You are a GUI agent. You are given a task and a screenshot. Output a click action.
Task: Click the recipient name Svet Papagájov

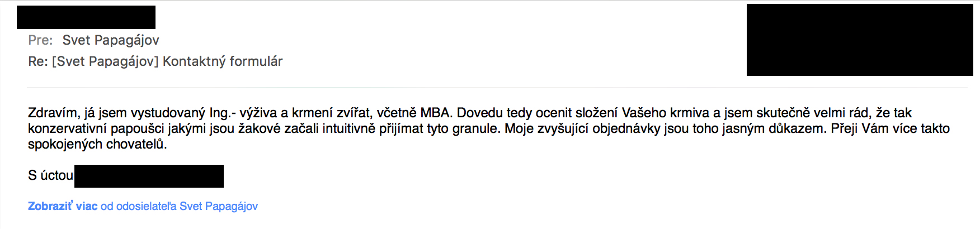point(111,40)
